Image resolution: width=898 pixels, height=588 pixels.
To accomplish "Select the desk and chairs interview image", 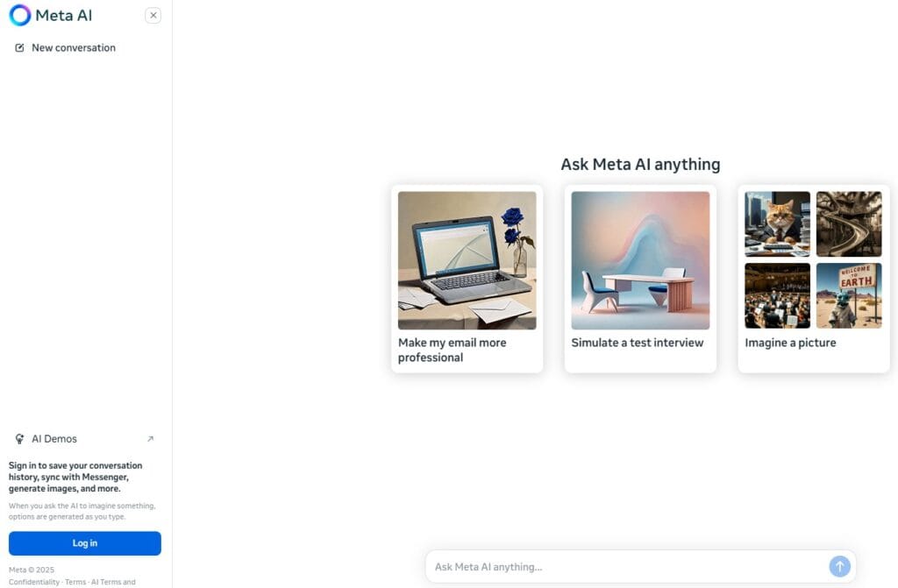I will (x=640, y=260).
